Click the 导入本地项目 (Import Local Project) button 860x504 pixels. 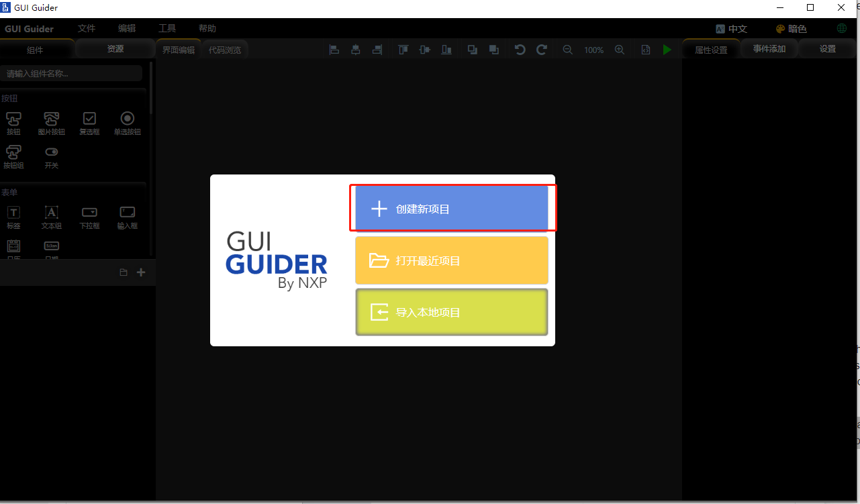coord(452,311)
